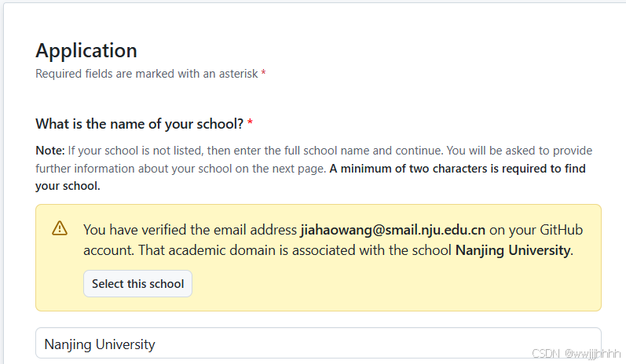Viewport: 626px width, 364px height.
Task: Click the Required fields are marked subtitle
Action: (x=147, y=74)
